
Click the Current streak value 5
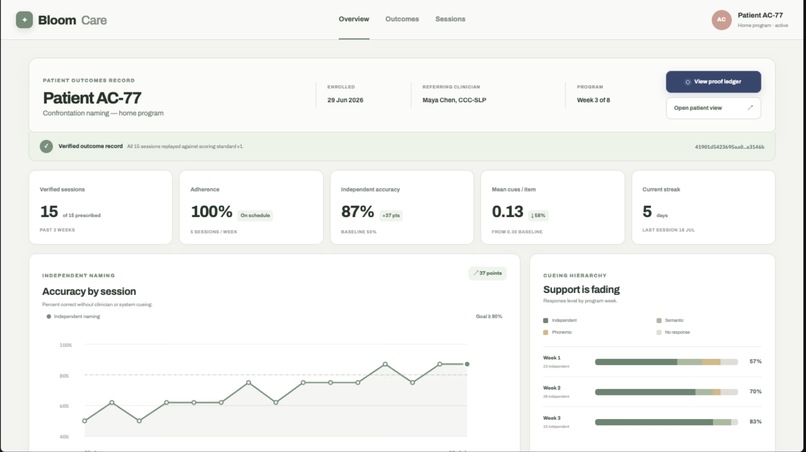click(x=647, y=211)
